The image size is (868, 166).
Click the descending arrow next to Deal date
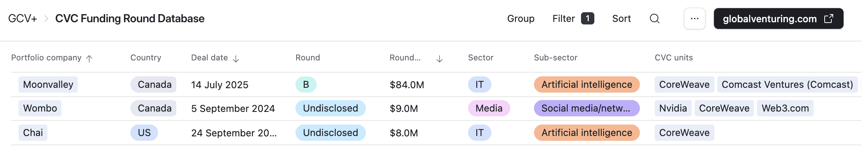click(x=236, y=59)
